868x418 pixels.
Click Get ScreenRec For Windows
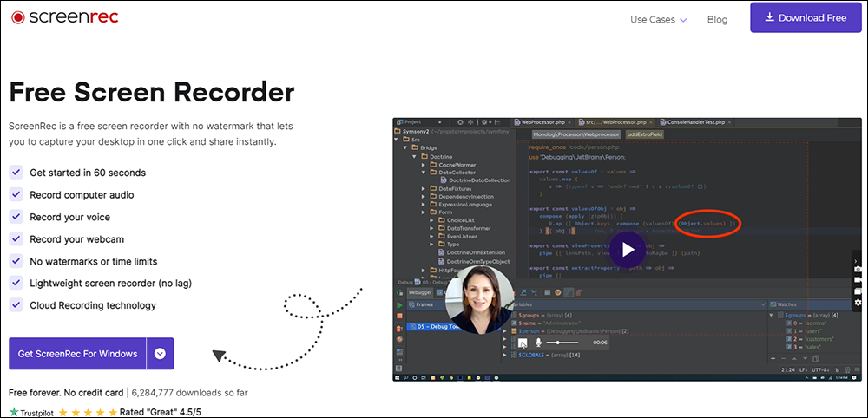[x=77, y=354]
